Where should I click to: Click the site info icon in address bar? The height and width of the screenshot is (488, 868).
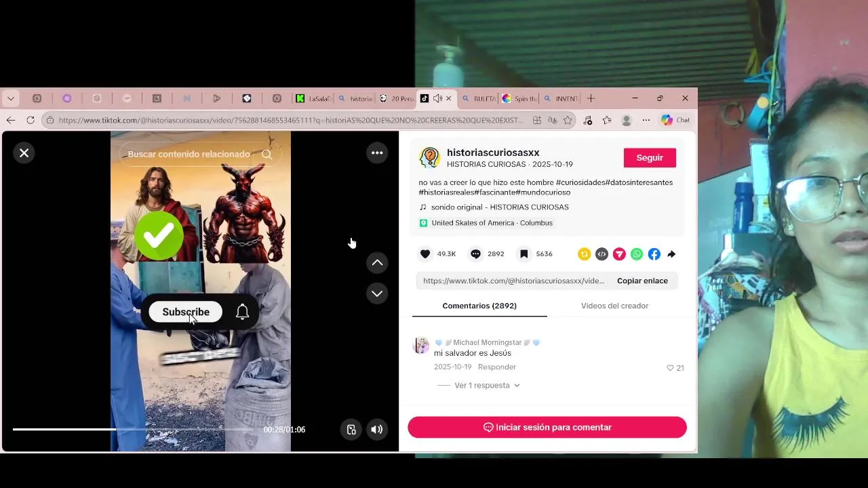click(50, 120)
